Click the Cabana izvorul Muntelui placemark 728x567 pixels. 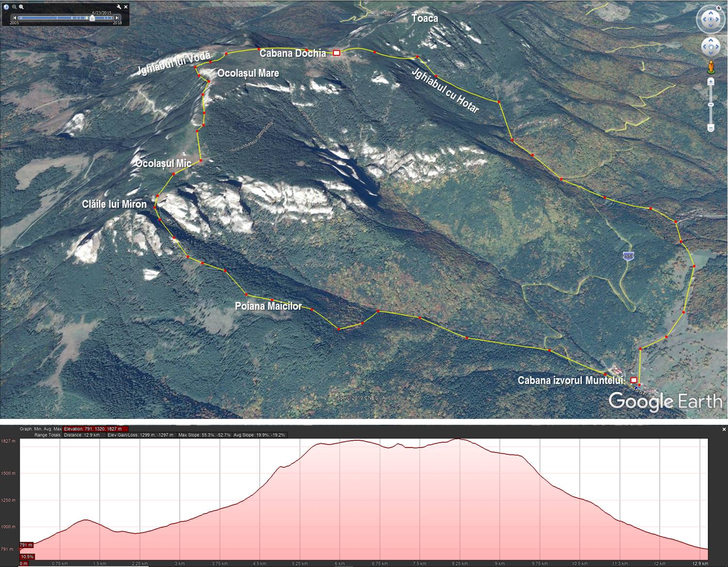(633, 380)
